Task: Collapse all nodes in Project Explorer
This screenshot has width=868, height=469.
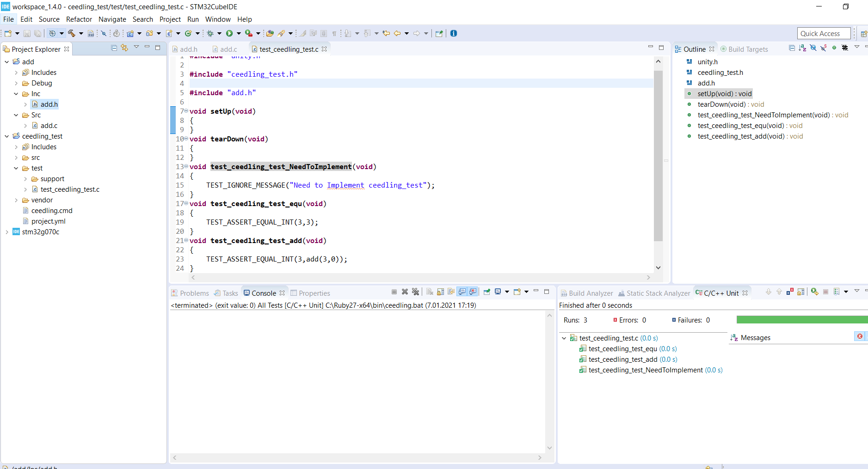Action: 114,48
